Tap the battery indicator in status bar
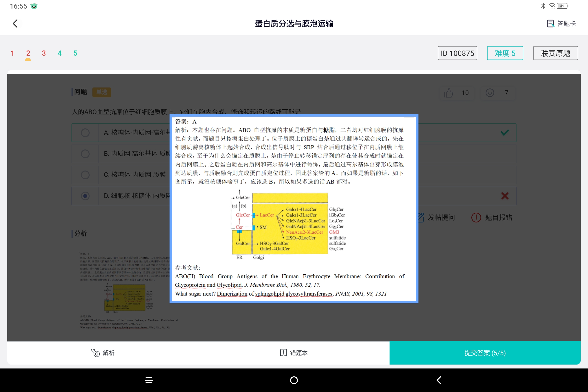Screen dimensions: 588x392 563,6
